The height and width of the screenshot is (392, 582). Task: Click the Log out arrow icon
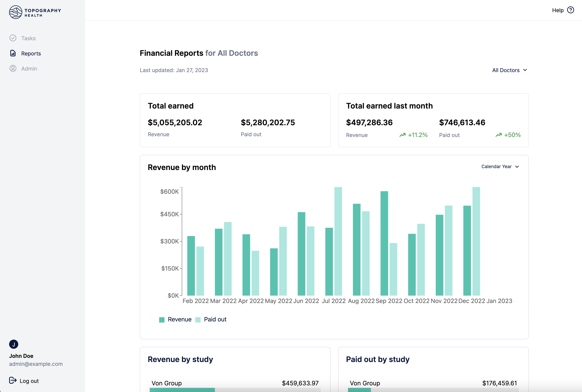point(13,380)
